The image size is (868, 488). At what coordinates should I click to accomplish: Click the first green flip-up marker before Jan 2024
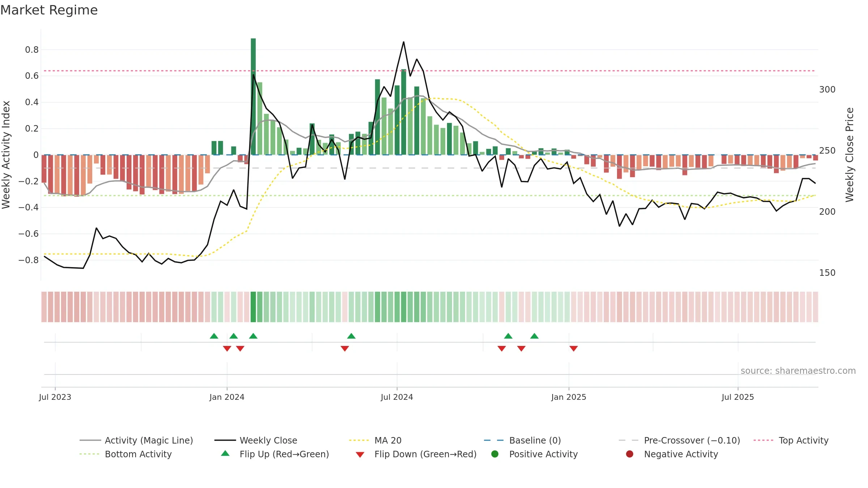pos(214,336)
